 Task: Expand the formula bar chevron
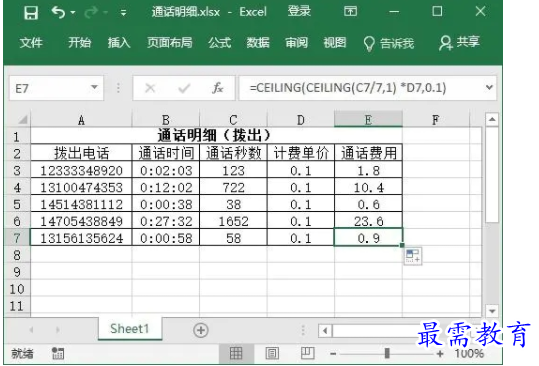tap(489, 88)
